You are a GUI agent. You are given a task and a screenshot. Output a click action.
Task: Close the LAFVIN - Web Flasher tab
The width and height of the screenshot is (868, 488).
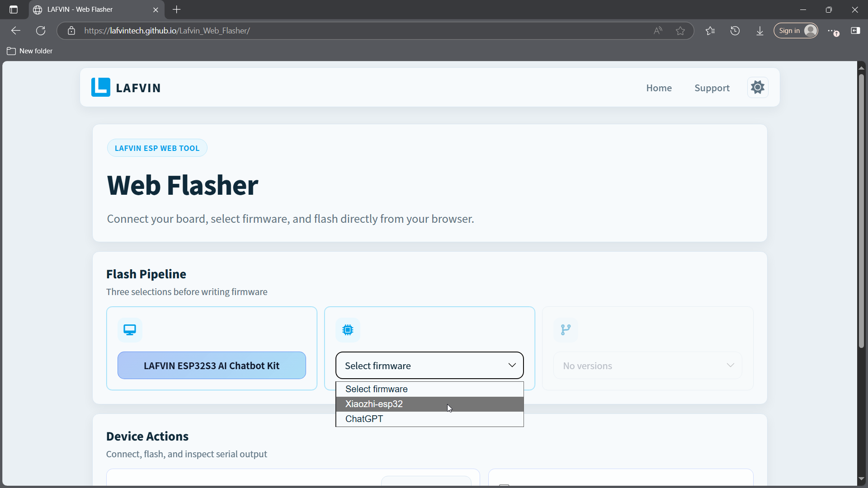(x=156, y=9)
